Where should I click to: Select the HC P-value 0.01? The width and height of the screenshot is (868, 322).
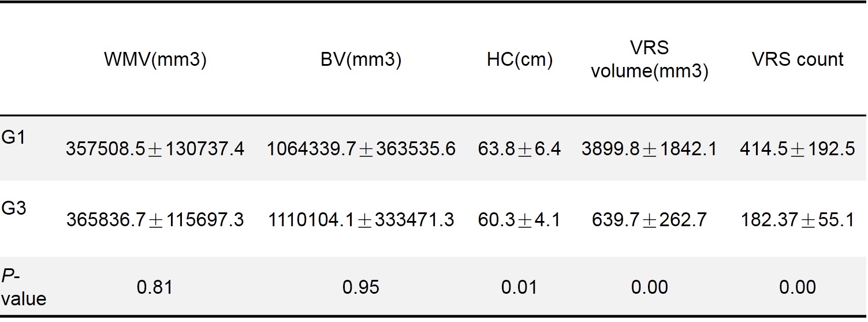pyautogui.click(x=519, y=287)
